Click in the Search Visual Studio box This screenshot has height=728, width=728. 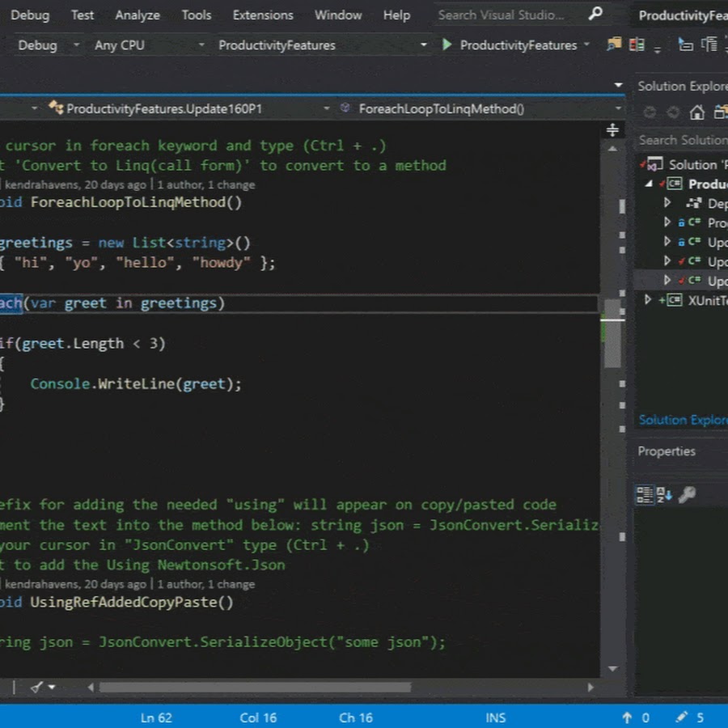510,15
